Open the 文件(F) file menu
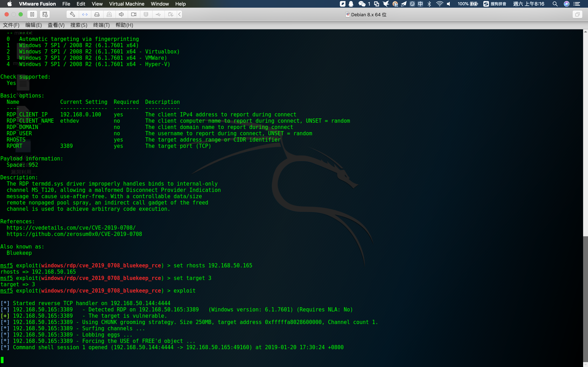This screenshot has width=588, height=367. [11, 25]
